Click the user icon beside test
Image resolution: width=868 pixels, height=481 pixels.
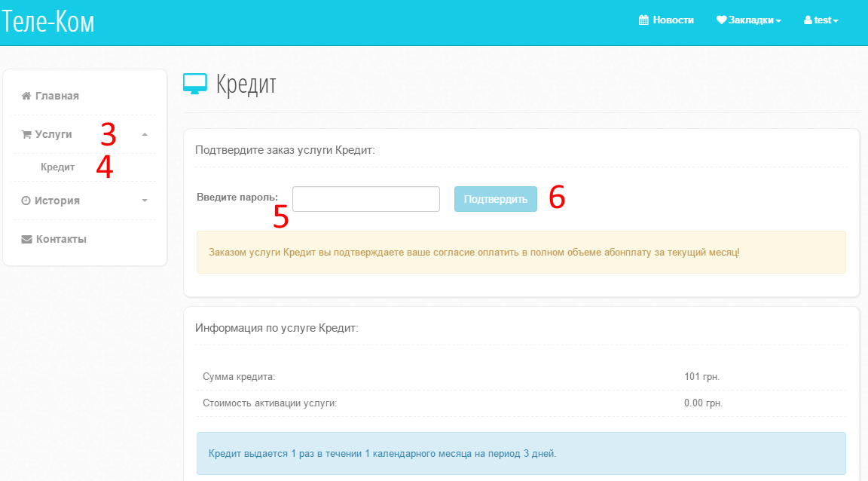point(808,20)
